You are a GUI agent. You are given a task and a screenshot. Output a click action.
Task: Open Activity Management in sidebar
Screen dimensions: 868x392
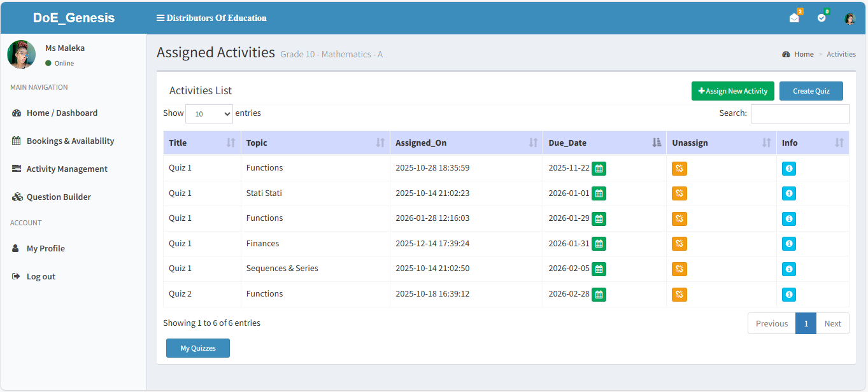tap(67, 169)
